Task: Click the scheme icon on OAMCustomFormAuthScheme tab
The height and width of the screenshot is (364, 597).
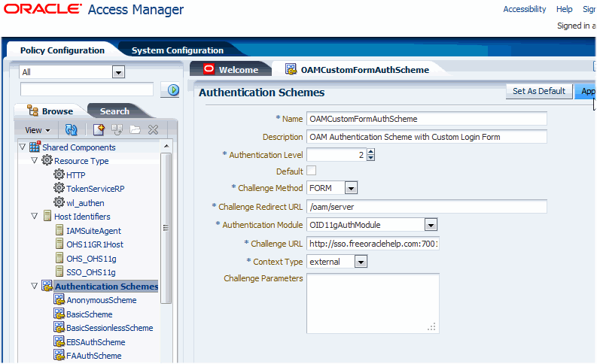Action: (291, 69)
